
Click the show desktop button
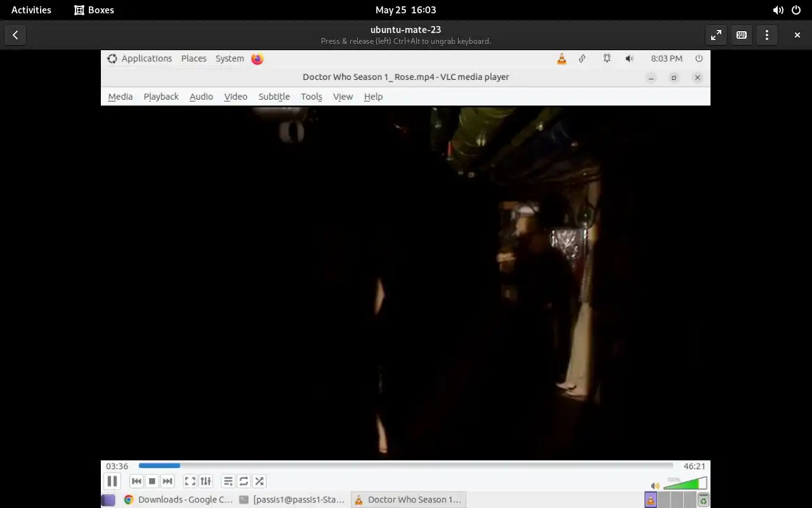(108, 500)
